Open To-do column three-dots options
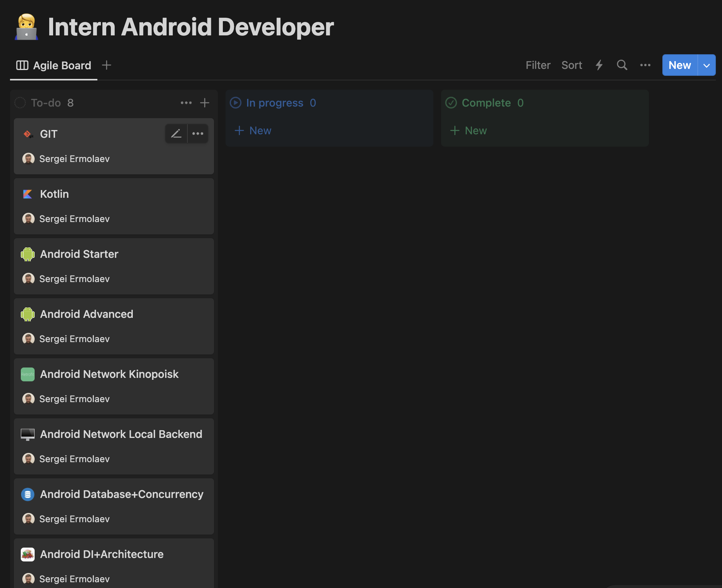The image size is (722, 588). point(186,103)
